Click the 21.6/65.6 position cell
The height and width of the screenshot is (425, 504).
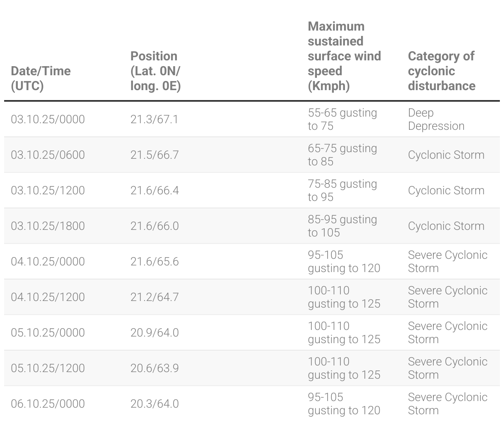click(155, 262)
